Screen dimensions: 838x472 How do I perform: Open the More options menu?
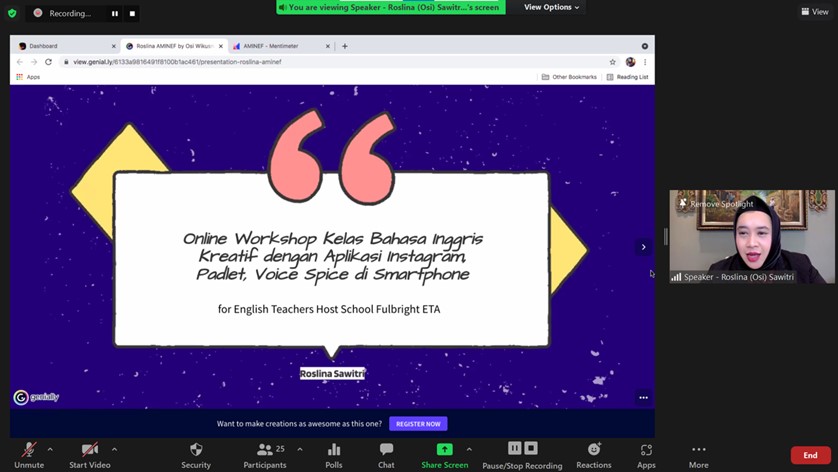tap(699, 455)
